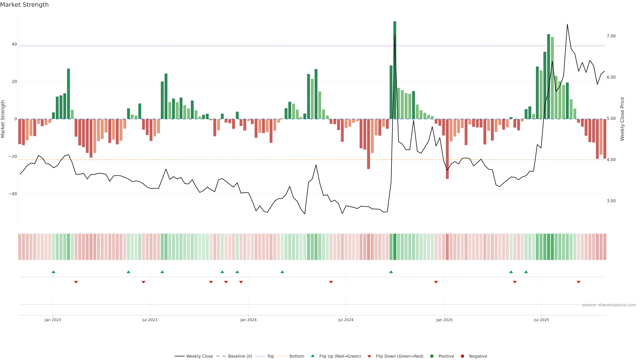This screenshot has width=644, height=362.
Task: Click the Negative dark red legend circle
Action: click(x=462, y=356)
